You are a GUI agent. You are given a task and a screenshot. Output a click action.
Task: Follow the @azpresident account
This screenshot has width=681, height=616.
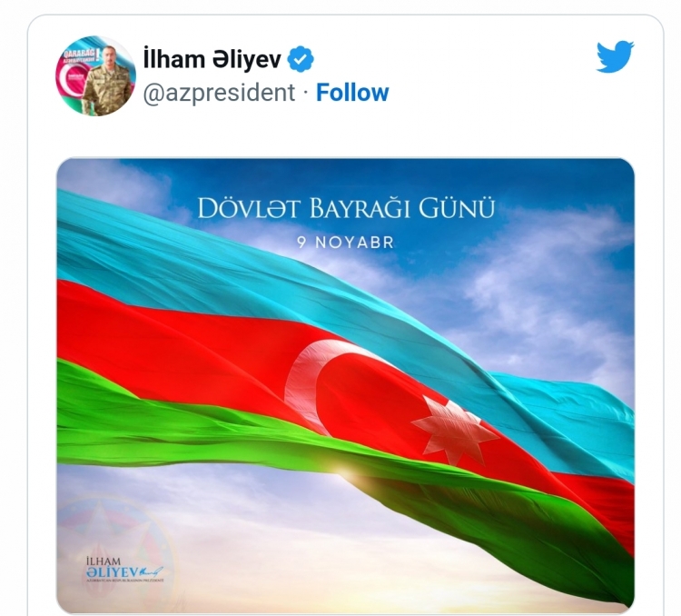pos(352,93)
